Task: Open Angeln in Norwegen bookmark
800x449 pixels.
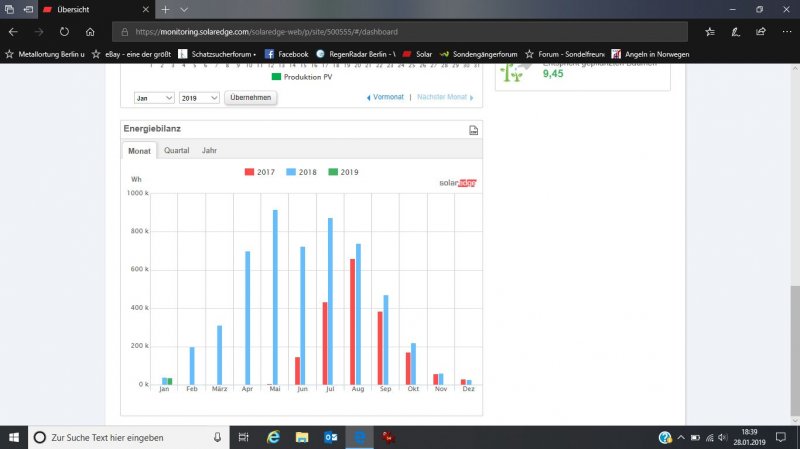Action: coord(650,54)
